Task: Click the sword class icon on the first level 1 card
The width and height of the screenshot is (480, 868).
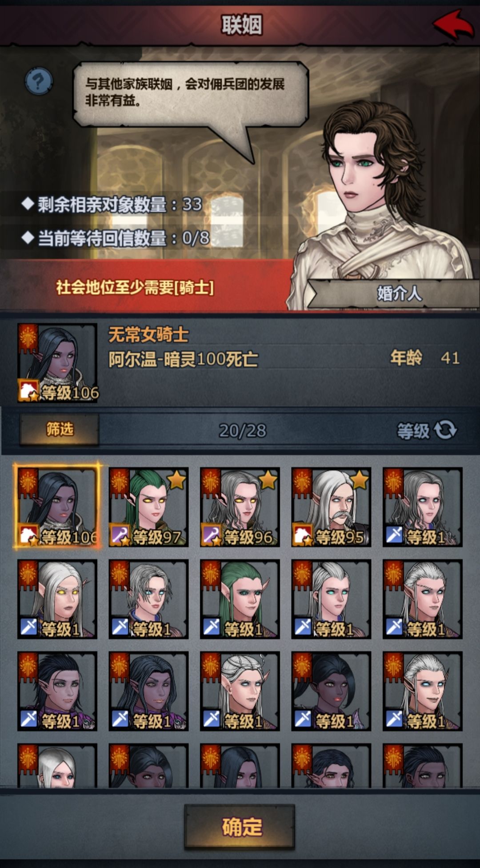Action: tap(394, 536)
